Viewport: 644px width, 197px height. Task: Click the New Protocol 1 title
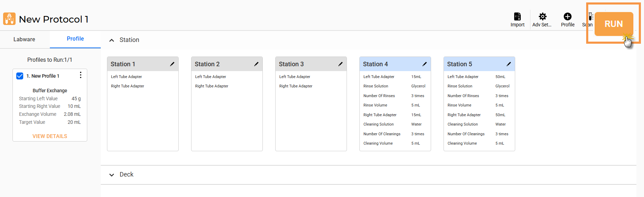coord(54,19)
